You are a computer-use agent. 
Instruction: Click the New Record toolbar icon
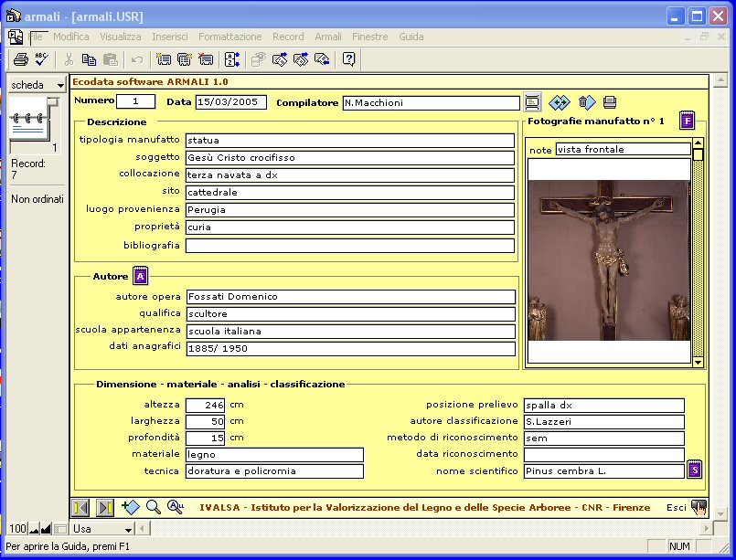click(164, 59)
